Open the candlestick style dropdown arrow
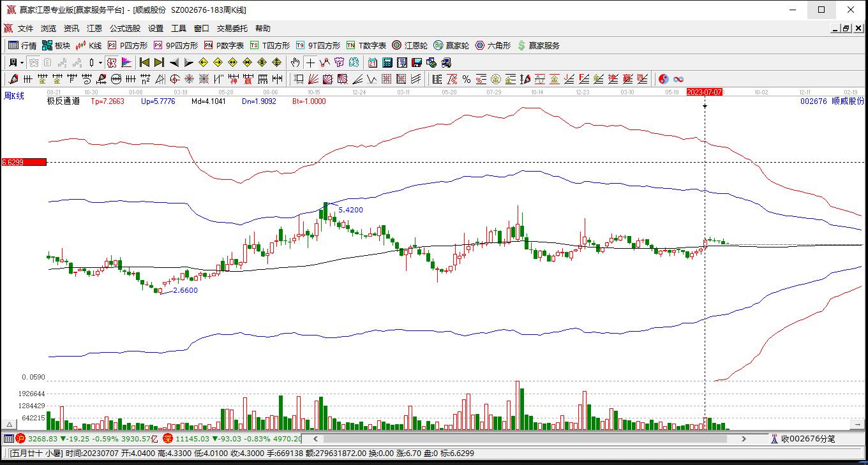Image resolution: width=868 pixels, height=465 pixels. pyautogui.click(x=100, y=63)
